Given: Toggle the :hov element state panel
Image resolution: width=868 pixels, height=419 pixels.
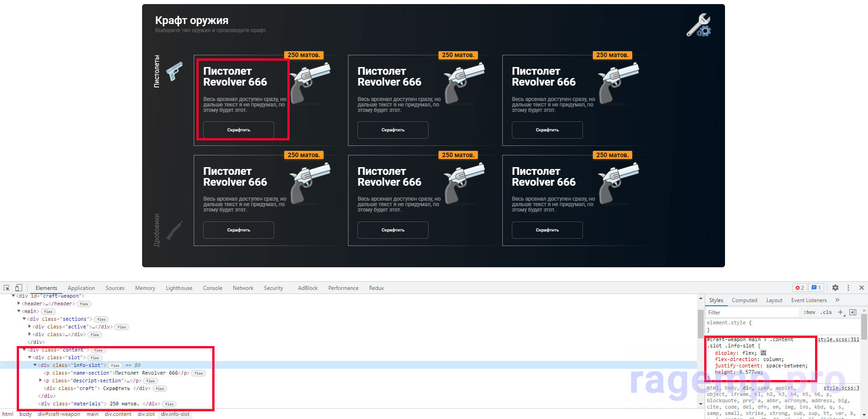Looking at the screenshot, I should tap(809, 312).
